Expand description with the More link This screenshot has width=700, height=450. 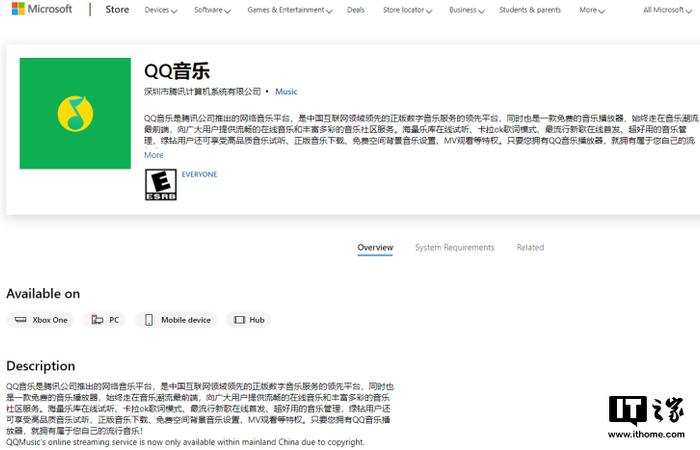pos(154,155)
